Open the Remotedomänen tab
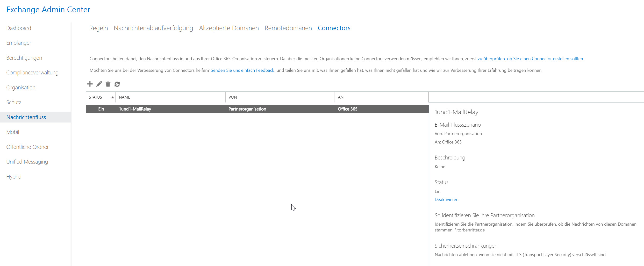Image resolution: width=644 pixels, height=266 pixels. [x=288, y=28]
